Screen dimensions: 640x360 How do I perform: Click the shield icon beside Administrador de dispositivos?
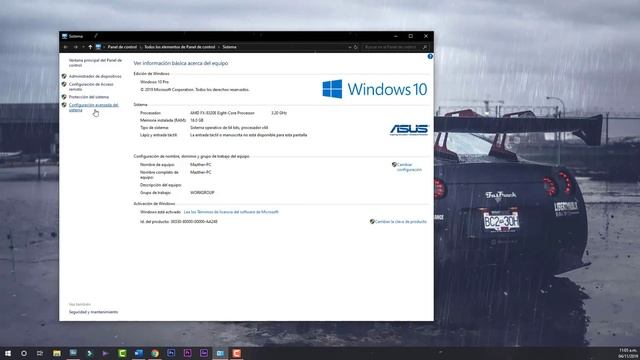tap(64, 76)
